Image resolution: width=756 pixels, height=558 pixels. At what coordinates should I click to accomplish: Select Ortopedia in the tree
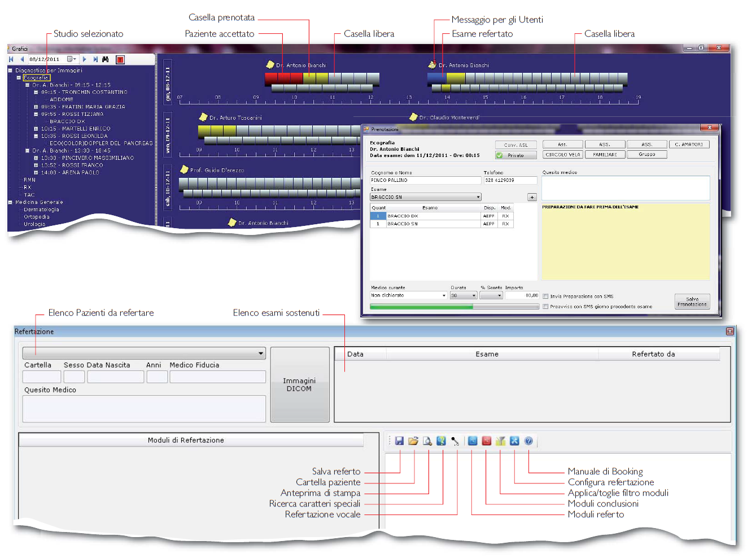coord(37,217)
